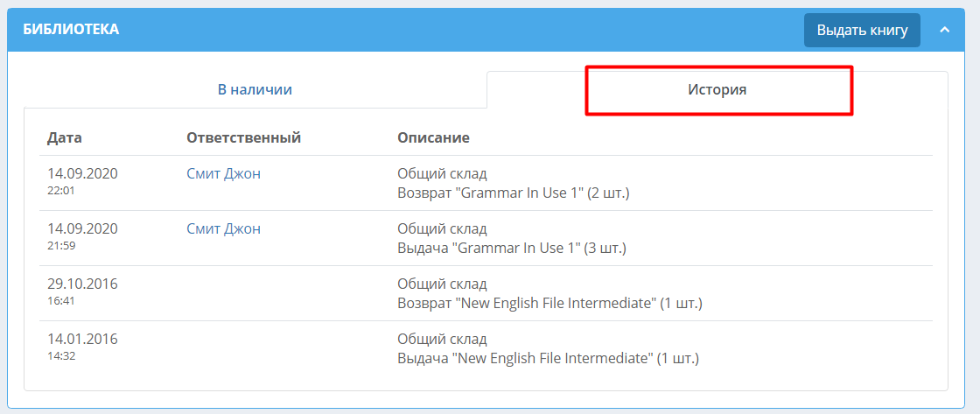Click the 16:41 time entry
This screenshot has height=414, width=980.
pyautogui.click(x=61, y=301)
